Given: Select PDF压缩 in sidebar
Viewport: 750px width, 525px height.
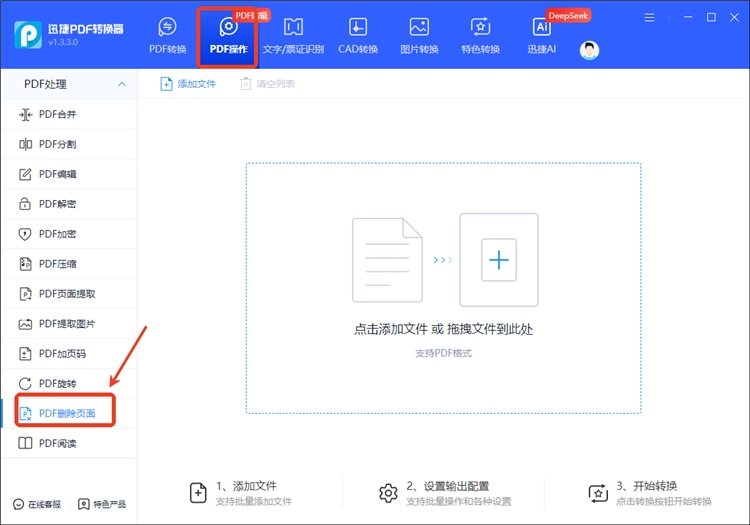Looking at the screenshot, I should coord(69,264).
